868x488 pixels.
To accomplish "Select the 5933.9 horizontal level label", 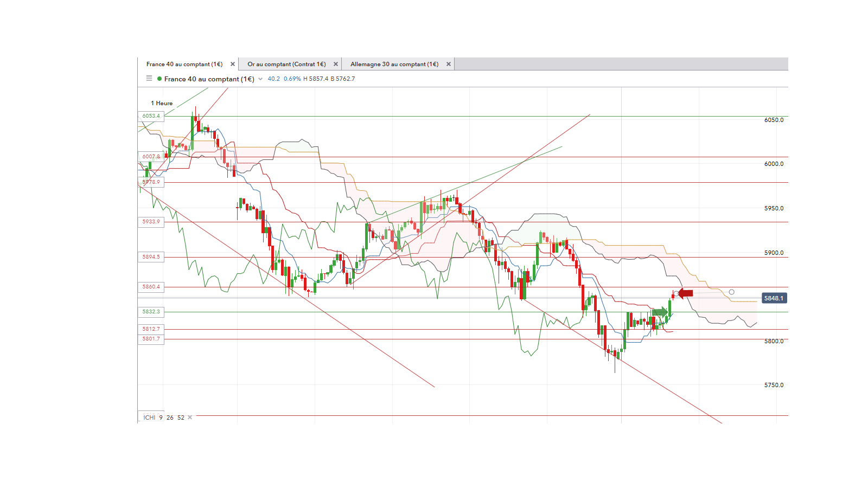I will click(151, 222).
